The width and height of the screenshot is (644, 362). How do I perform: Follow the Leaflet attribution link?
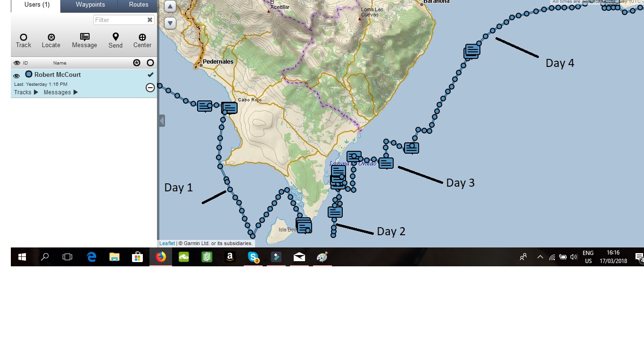click(x=167, y=243)
